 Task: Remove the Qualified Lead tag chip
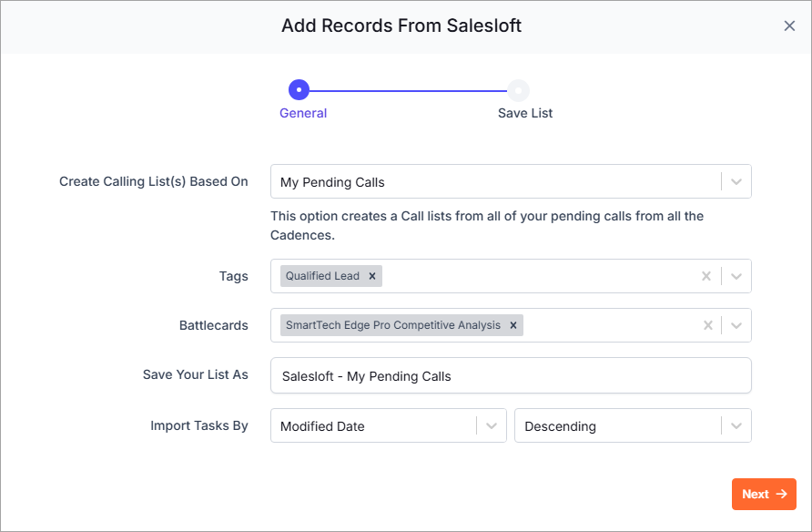coord(371,276)
